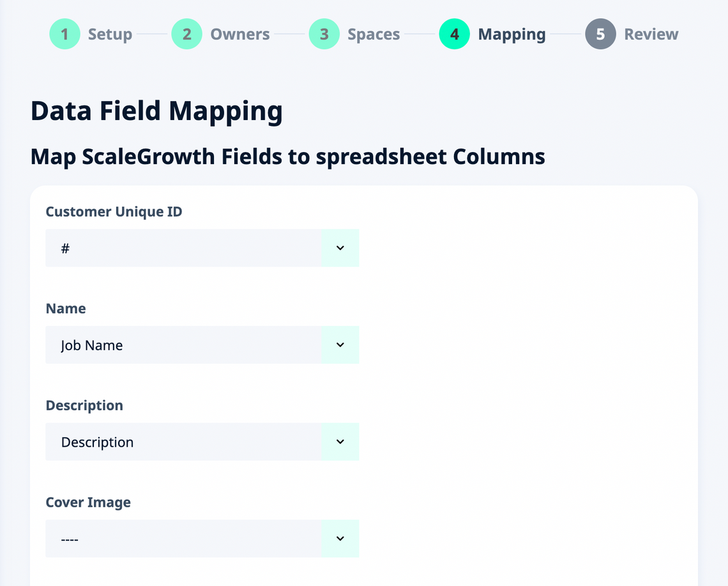Click chevron arrow of Cover Image select
The image size is (728, 586).
tap(340, 539)
